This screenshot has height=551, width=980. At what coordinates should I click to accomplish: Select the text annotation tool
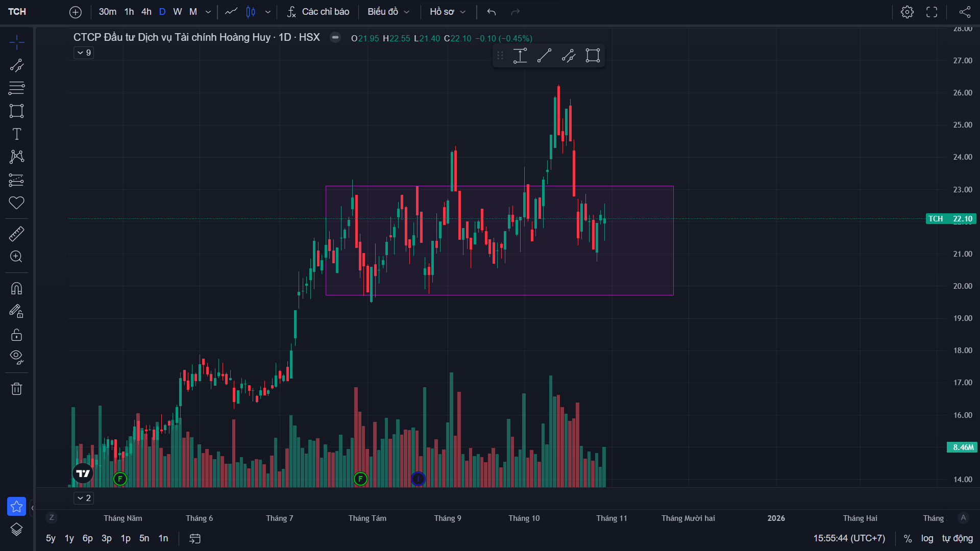16,134
